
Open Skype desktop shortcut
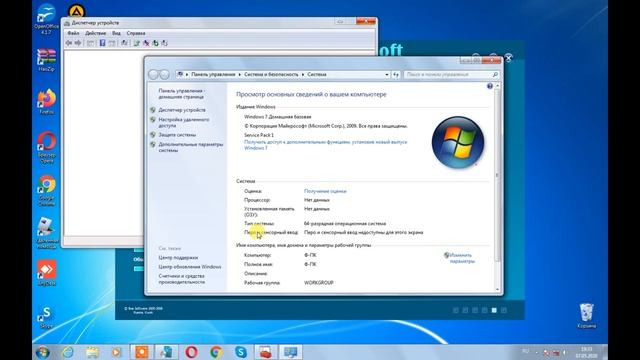coord(46,318)
